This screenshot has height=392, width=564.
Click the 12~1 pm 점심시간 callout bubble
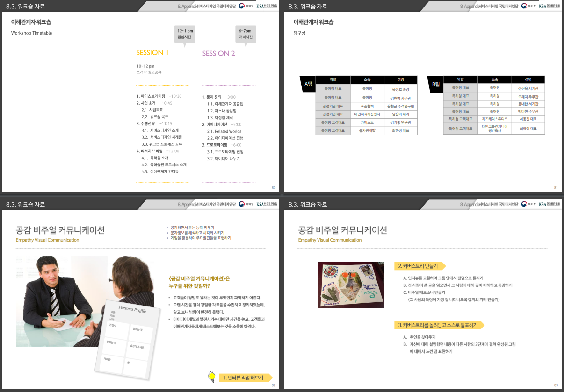tap(185, 34)
